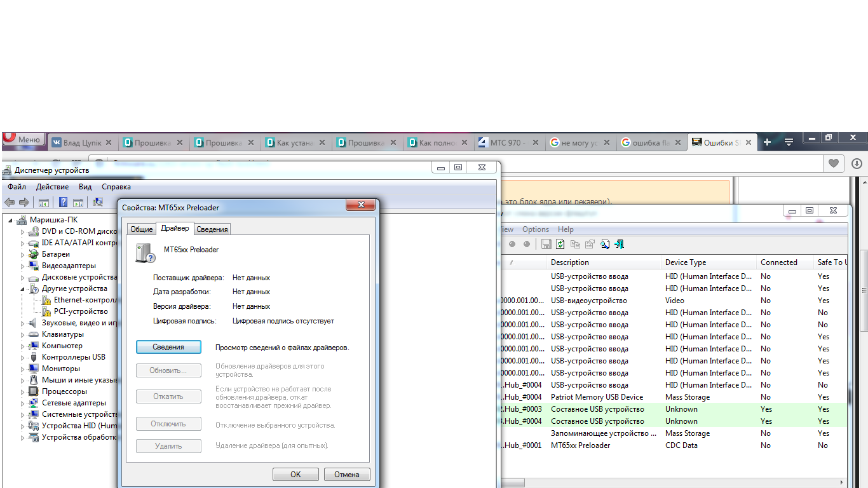Click the Refresh icon in USBDeview toolbar
Screen dimensions: 868x488
pyautogui.click(x=560, y=244)
